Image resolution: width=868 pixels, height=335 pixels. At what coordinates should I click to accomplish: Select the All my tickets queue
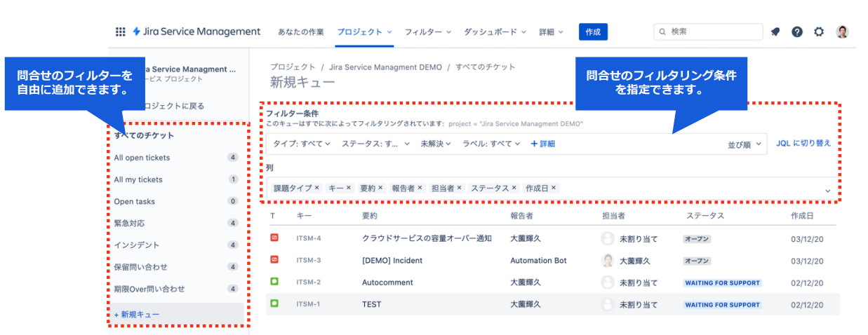point(176,179)
